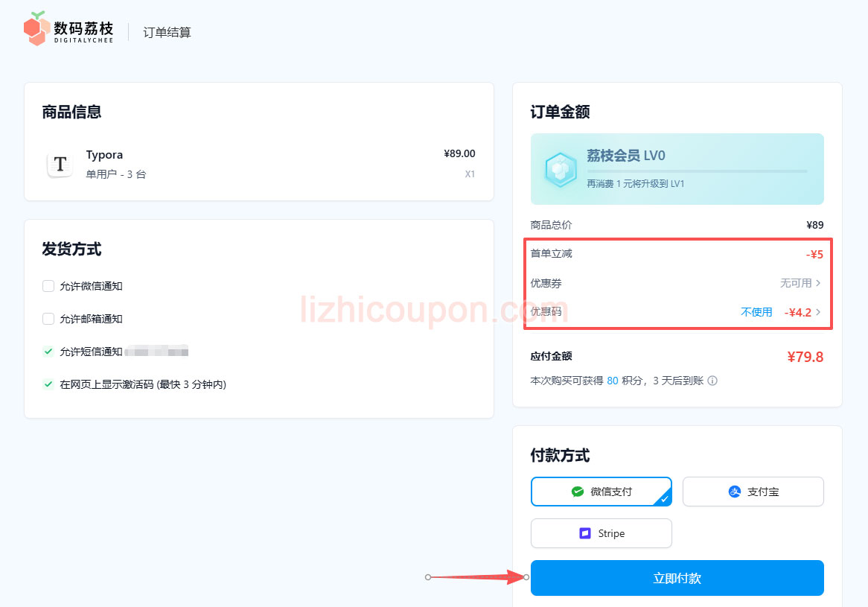Image resolution: width=868 pixels, height=607 pixels.
Task: Click the ¥79.8 payable amount
Action: [x=805, y=357]
